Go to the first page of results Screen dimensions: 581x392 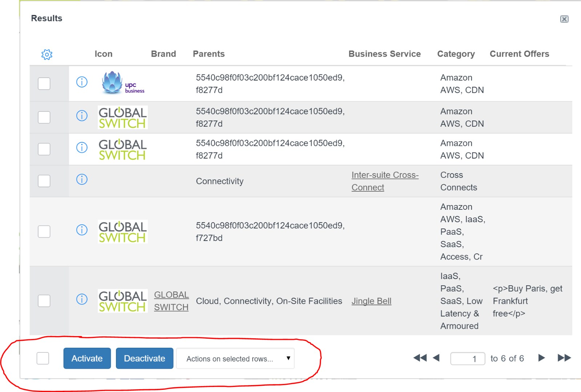[420, 358]
